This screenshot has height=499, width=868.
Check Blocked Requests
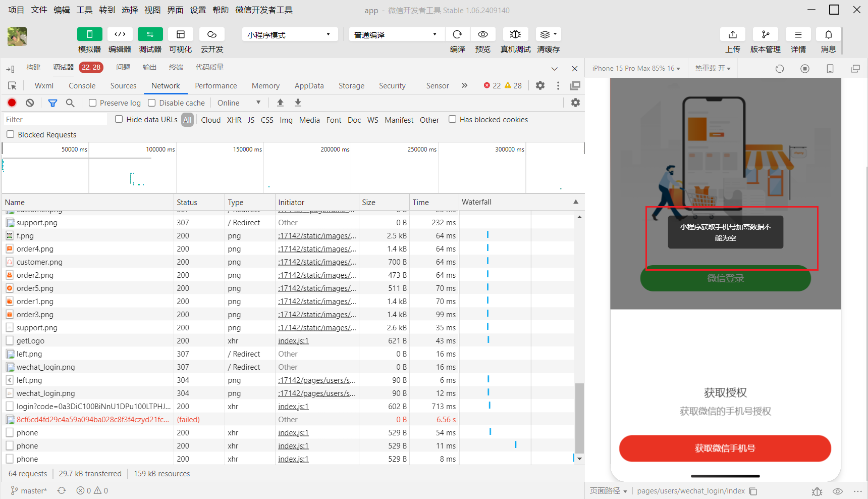[x=10, y=134]
